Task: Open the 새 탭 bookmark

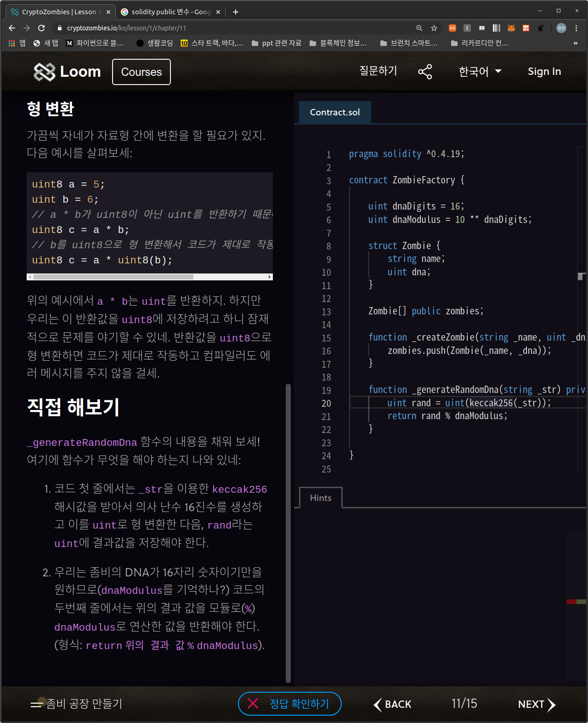Action: [x=46, y=43]
